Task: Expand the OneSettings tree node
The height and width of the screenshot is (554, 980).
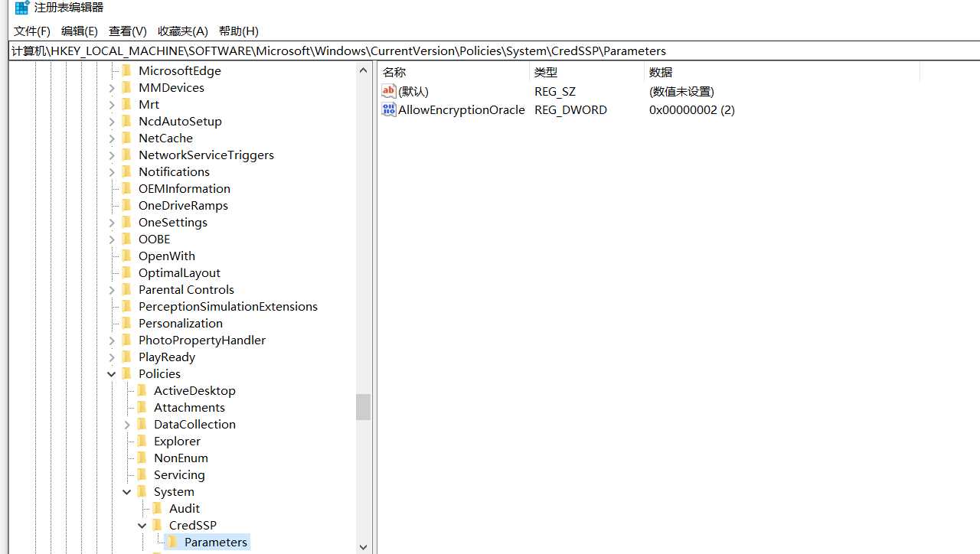Action: point(112,222)
